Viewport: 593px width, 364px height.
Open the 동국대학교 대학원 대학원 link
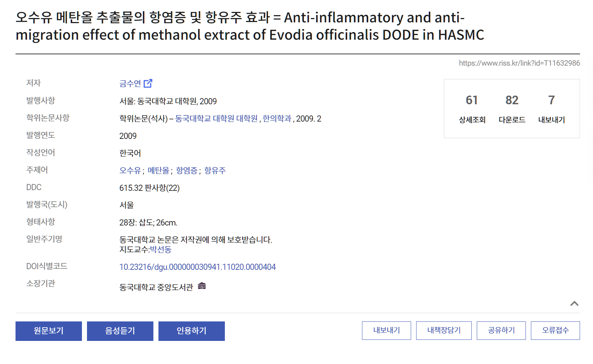217,119
